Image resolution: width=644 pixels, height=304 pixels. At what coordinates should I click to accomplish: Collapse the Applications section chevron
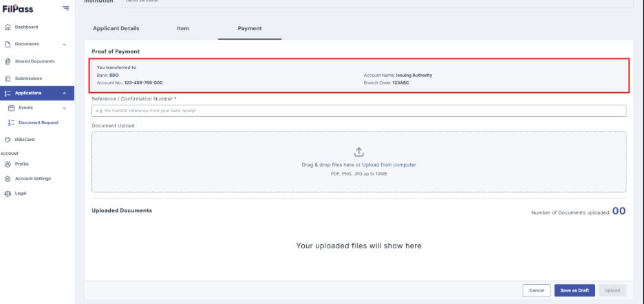(64, 94)
